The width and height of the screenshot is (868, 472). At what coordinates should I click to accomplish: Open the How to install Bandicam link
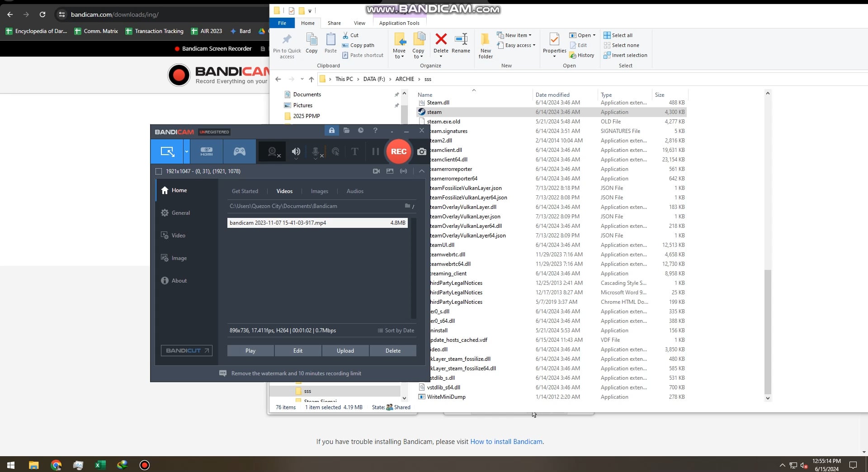[x=506, y=442]
